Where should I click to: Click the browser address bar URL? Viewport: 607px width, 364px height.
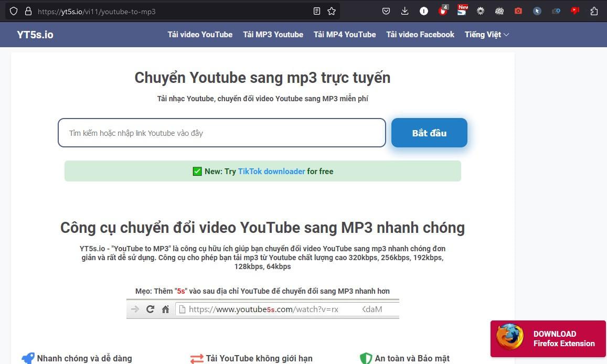[97, 12]
